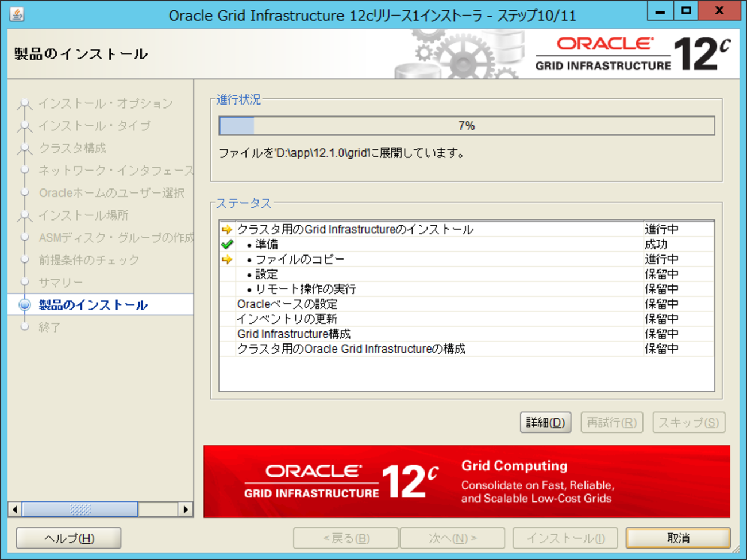Click the クラスタ用のGrid Infrastructureのインストール status row
This screenshot has width=747, height=560.
tap(467, 229)
